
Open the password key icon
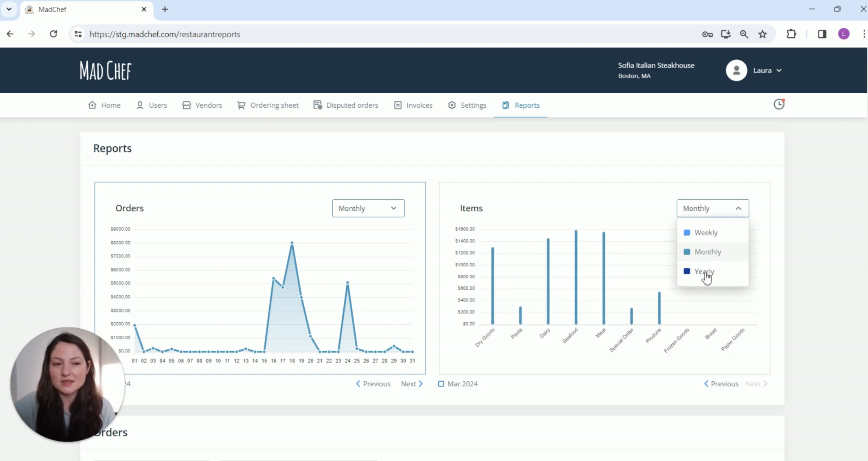707,34
